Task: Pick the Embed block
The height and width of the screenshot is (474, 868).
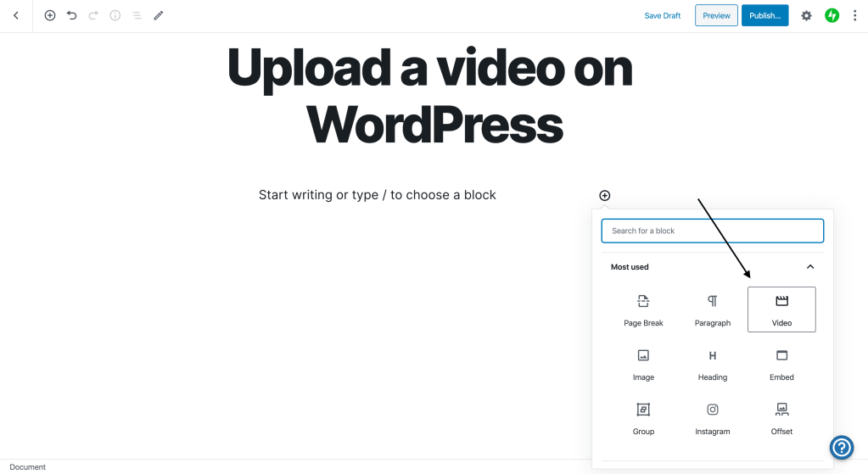Action: pyautogui.click(x=781, y=364)
